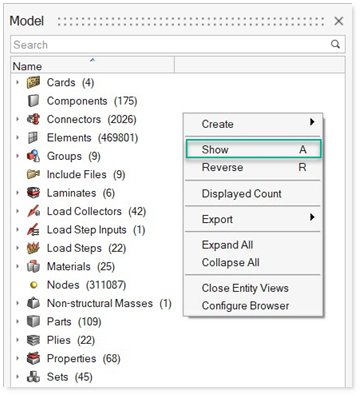This screenshot has width=361, height=396.
Task: Expand the Materials tree node
Action: [x=18, y=266]
